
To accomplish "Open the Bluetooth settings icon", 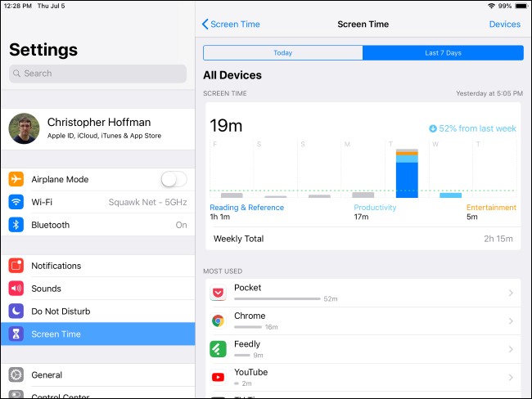I will (16, 225).
